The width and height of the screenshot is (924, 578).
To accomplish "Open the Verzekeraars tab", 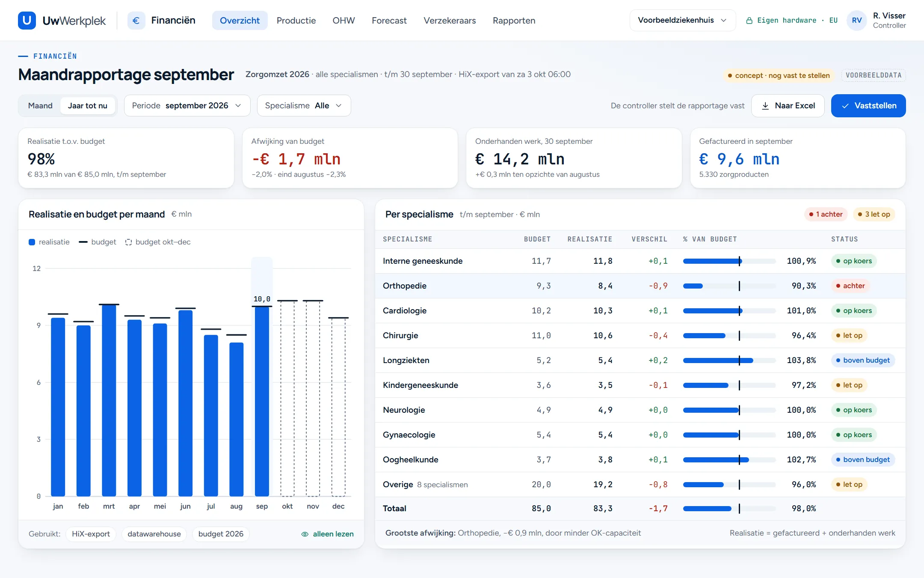I will pos(450,21).
